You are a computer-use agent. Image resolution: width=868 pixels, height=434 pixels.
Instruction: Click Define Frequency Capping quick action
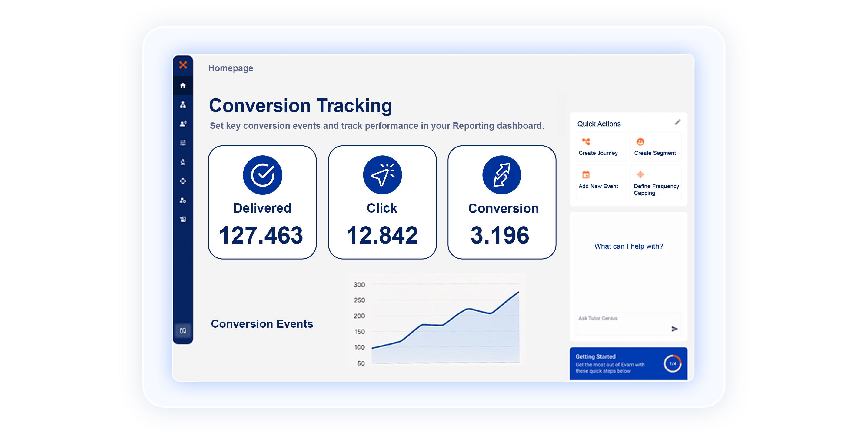coord(655,183)
